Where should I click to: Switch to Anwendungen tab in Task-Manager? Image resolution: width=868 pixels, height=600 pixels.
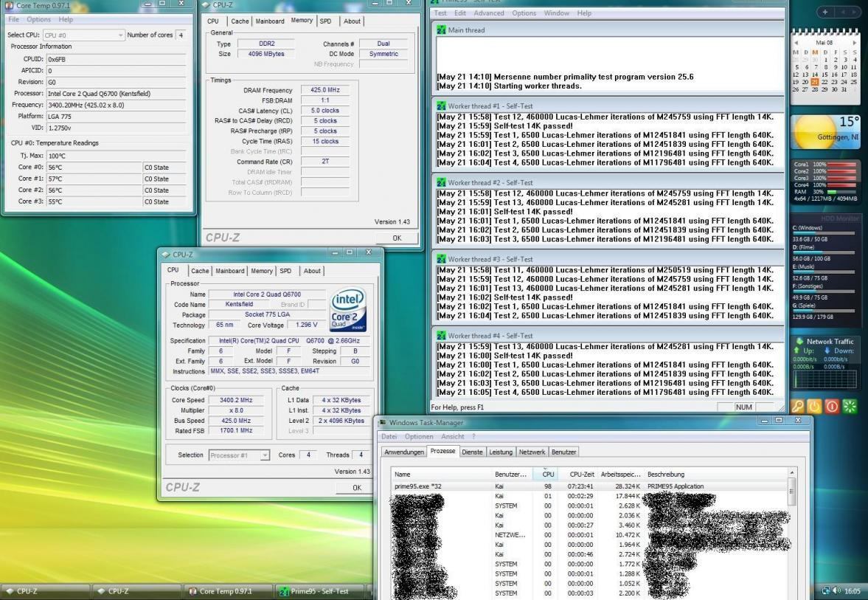point(404,452)
